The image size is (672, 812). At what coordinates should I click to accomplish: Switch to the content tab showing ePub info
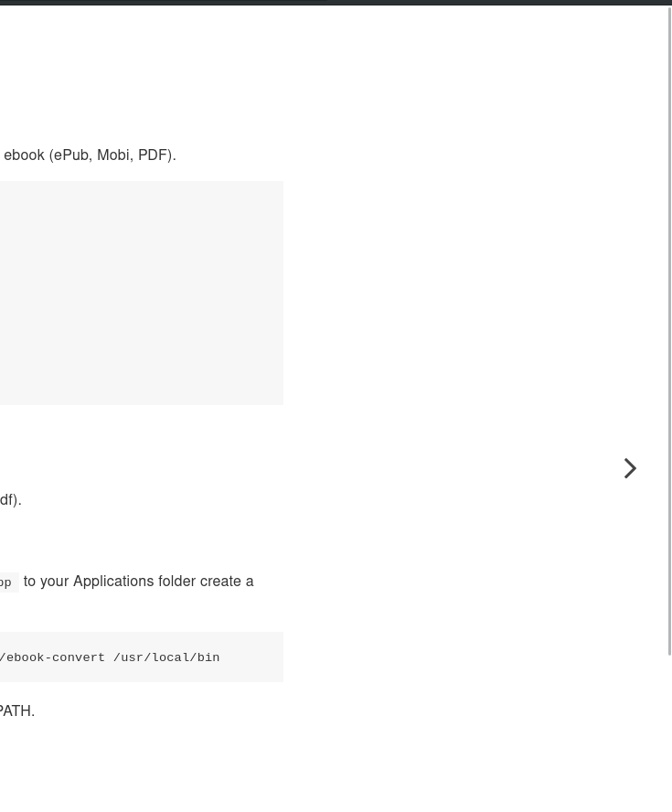coord(87,155)
